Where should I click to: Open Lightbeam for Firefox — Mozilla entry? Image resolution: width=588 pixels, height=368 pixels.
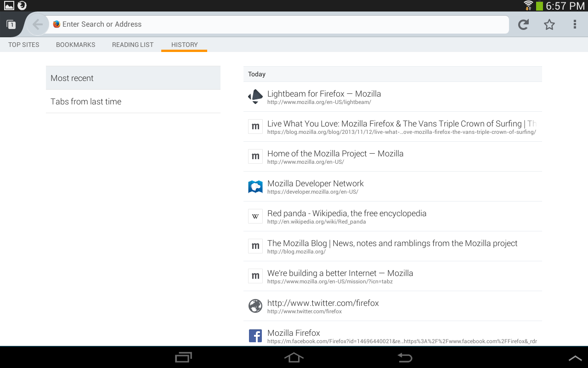393,97
